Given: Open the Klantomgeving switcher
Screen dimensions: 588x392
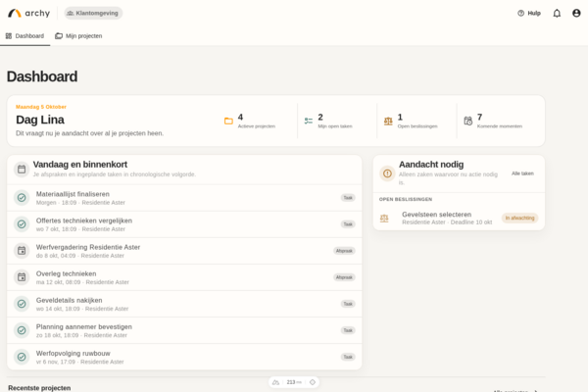Looking at the screenshot, I should (93, 13).
